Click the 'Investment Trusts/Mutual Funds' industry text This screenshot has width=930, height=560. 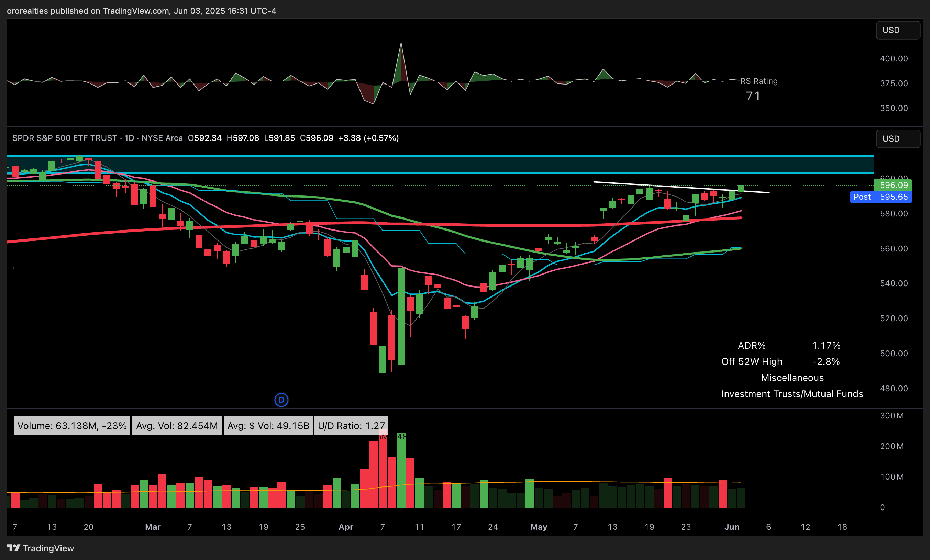coord(792,394)
